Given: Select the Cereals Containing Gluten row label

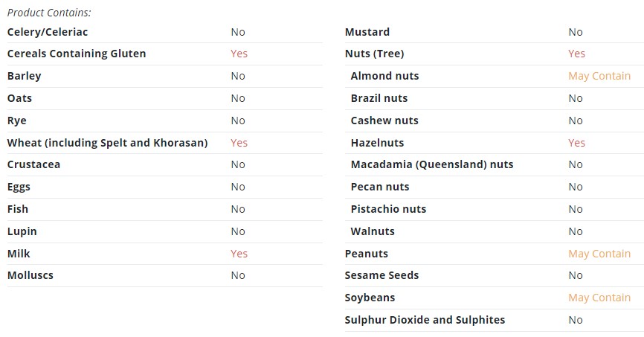Looking at the screenshot, I should (x=77, y=54).
